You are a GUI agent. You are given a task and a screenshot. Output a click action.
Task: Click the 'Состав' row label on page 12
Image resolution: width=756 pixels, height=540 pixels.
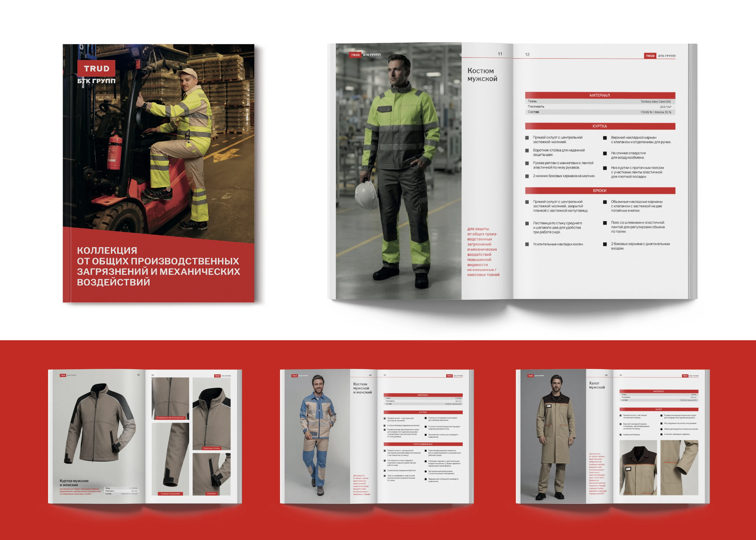click(533, 112)
